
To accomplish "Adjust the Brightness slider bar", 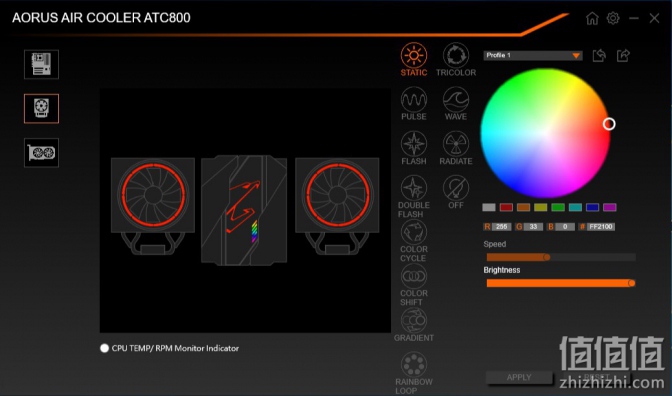I will tap(561, 283).
